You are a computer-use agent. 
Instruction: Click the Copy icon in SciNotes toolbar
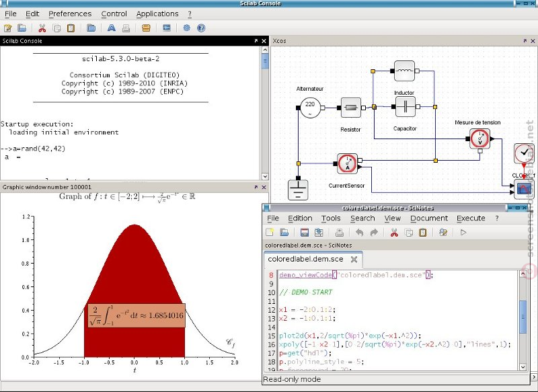pos(409,233)
